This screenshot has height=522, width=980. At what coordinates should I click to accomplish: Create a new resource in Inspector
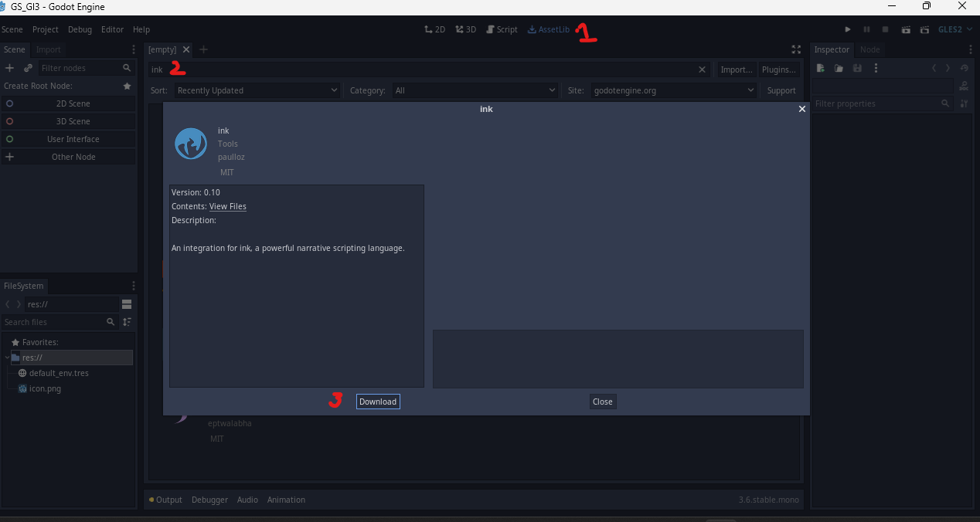coord(821,68)
